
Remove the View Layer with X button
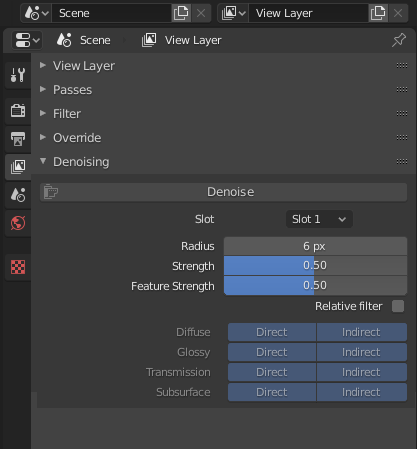pyautogui.click(x=398, y=13)
